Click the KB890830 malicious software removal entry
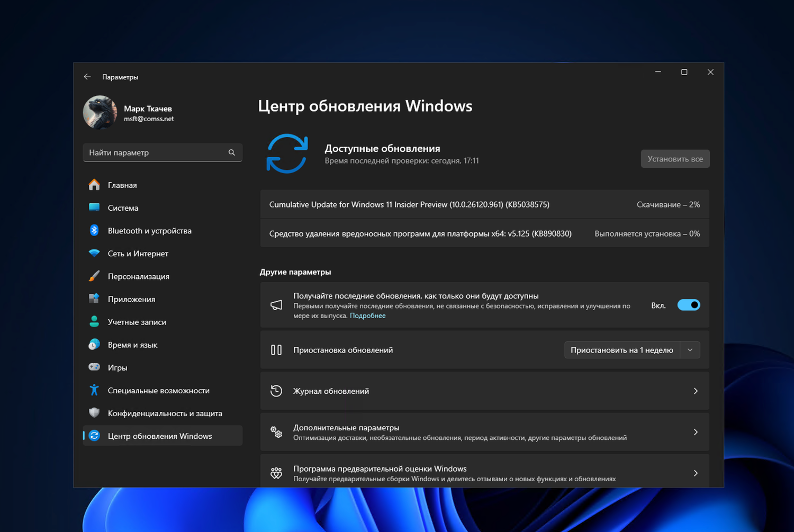The image size is (794, 532). click(x=484, y=233)
